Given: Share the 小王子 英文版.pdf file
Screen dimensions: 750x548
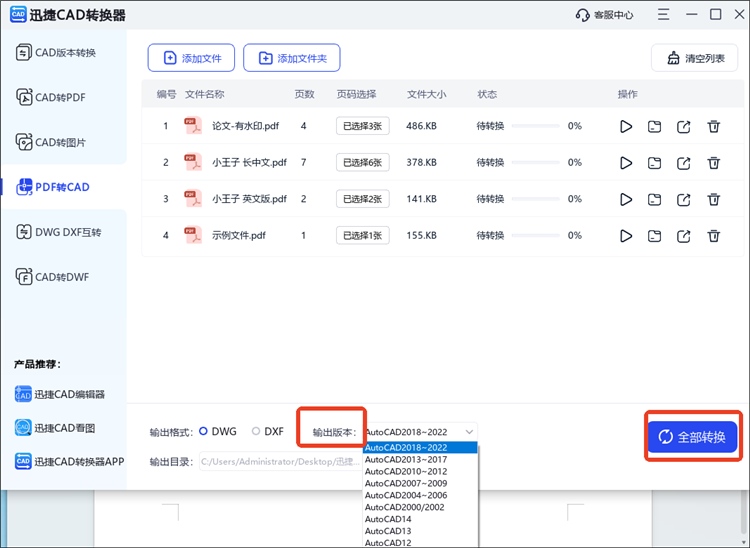Looking at the screenshot, I should click(684, 200).
